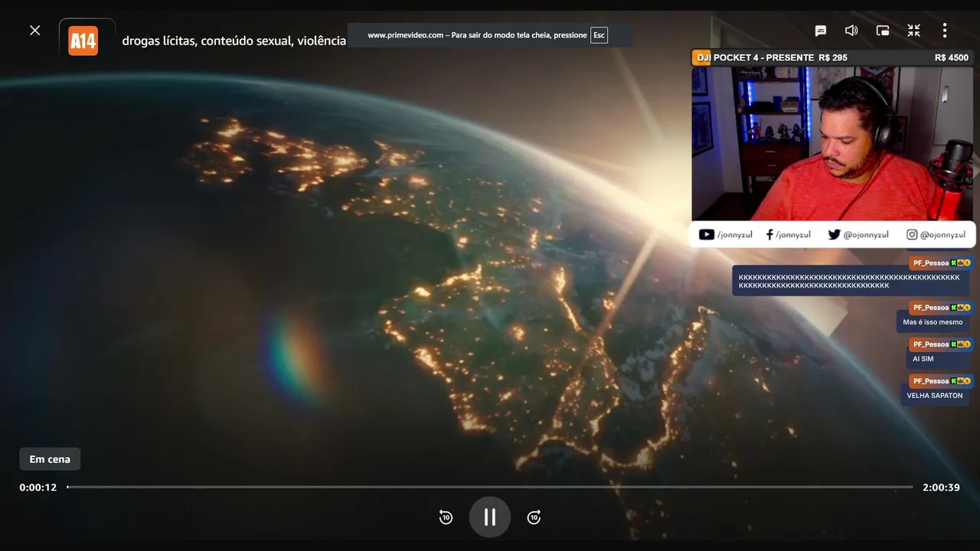Screen dimensions: 980x551
Task: Click the YouTube /jonnyzul icon
Action: (x=706, y=235)
